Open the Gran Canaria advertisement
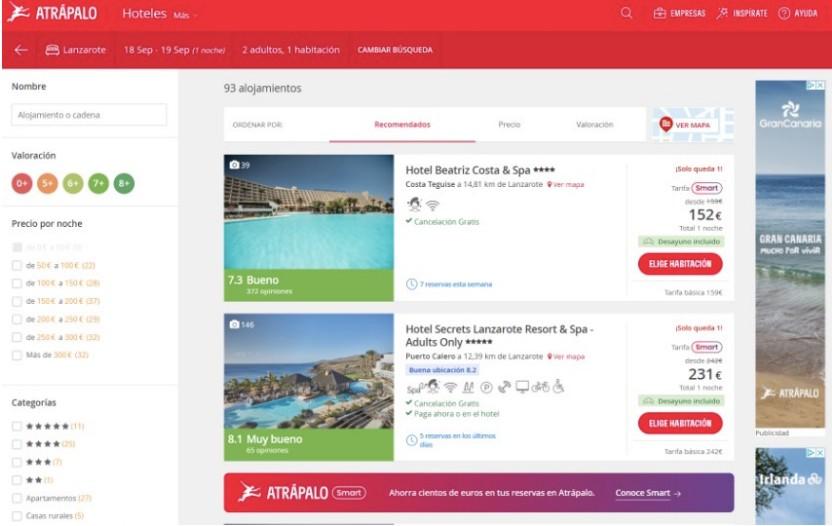This screenshot has height=526, width=832. click(790, 254)
